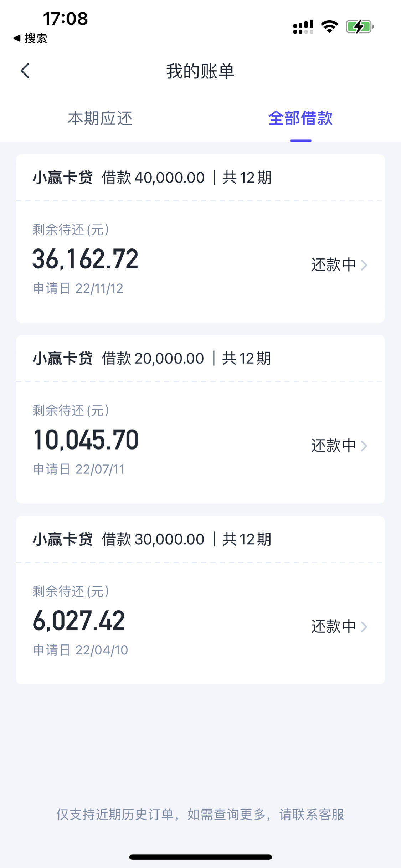This screenshot has height=868, width=401.
Task: Tap 还款中 status on 36,162.72 loan
Action: (334, 265)
